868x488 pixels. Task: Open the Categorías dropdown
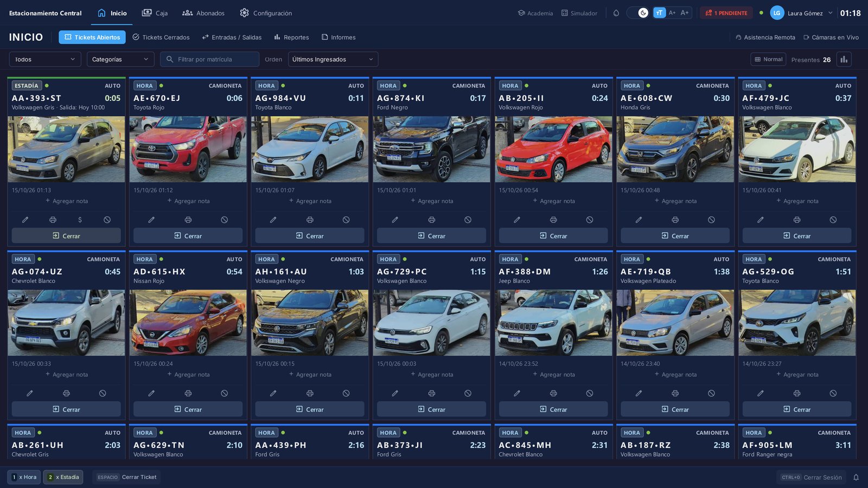click(x=120, y=59)
